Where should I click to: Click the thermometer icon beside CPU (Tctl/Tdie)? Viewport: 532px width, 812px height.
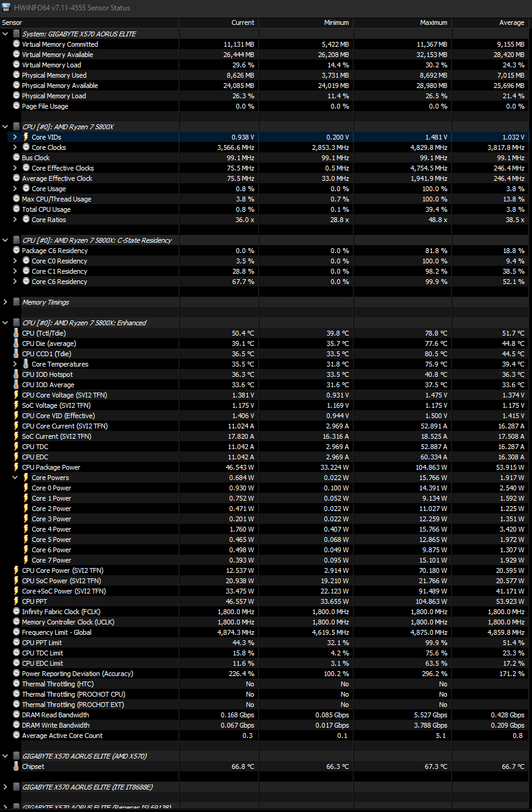16,333
